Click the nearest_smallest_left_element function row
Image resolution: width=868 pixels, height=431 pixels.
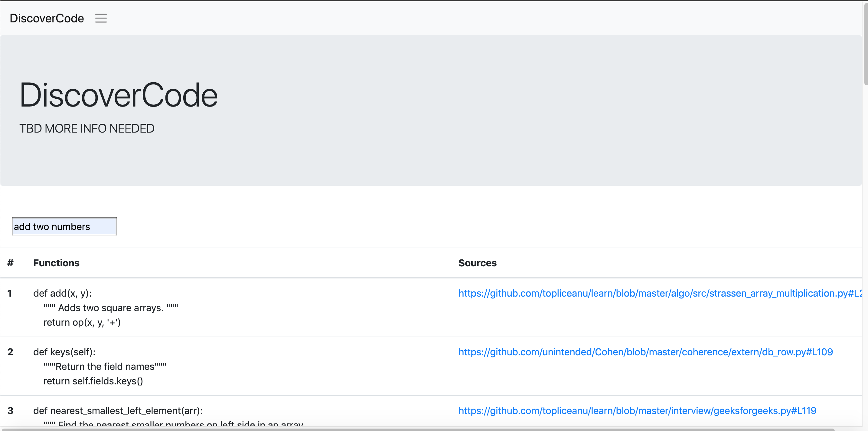[x=118, y=410]
